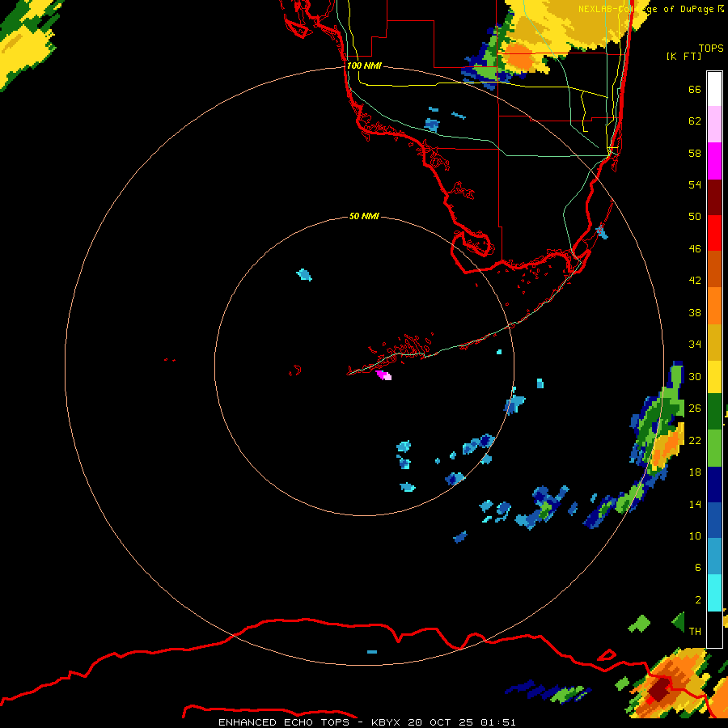Click the legend value '6'
Image resolution: width=728 pixels, height=728 pixels.
coord(697,567)
